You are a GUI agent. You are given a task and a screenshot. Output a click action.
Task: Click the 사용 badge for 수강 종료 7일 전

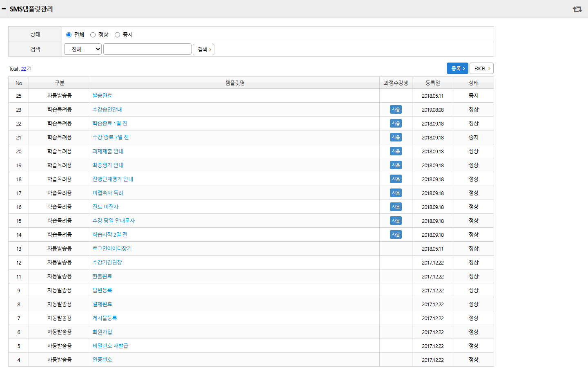tap(396, 137)
